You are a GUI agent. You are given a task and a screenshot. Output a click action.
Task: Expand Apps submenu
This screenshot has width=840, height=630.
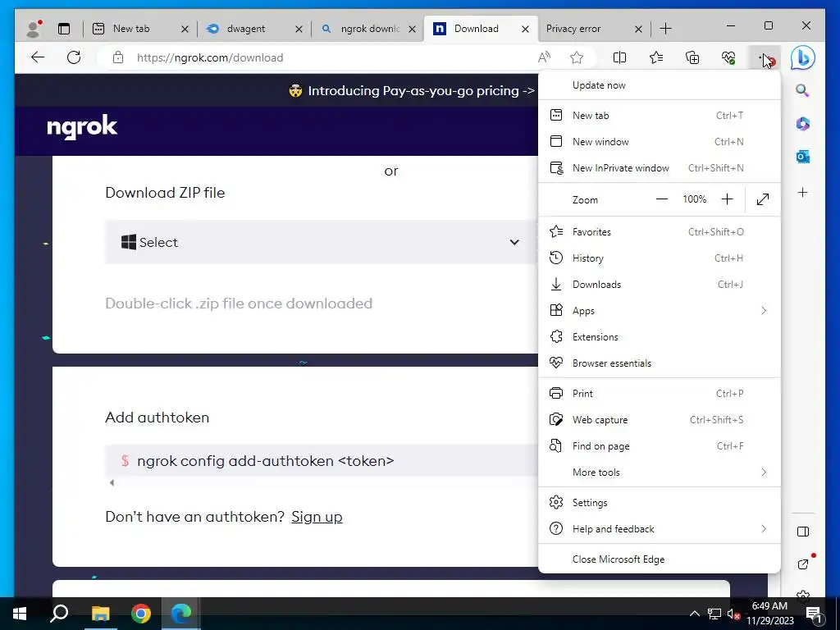(659, 311)
